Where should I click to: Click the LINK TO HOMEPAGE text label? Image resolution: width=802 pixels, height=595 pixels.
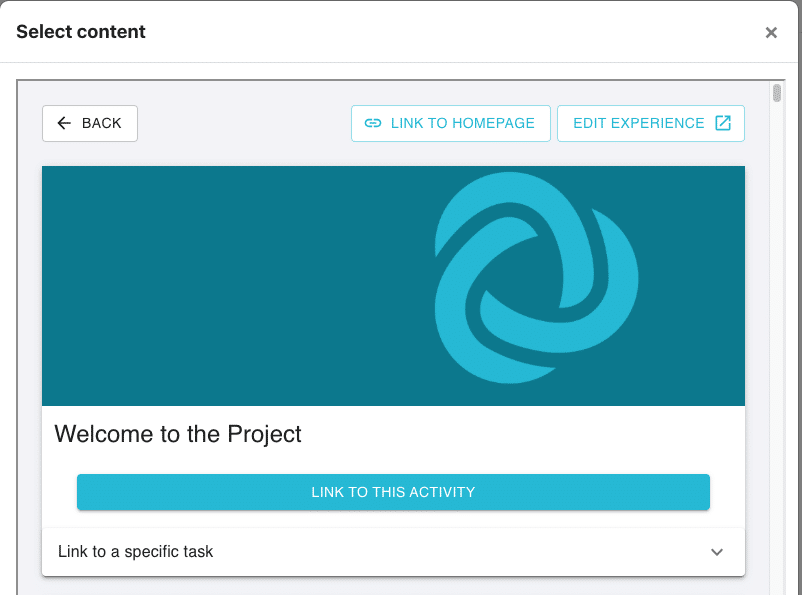[x=463, y=123]
